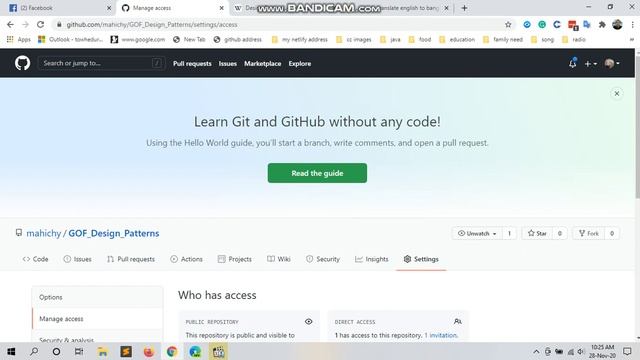Open the Chrome profile avatar

pos(617,24)
